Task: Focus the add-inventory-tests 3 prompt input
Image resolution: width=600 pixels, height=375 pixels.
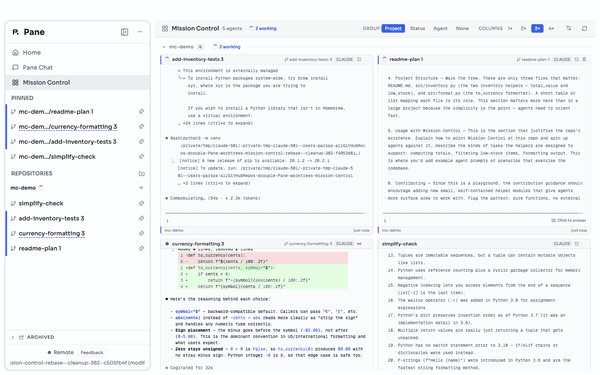Action: [x=266, y=220]
